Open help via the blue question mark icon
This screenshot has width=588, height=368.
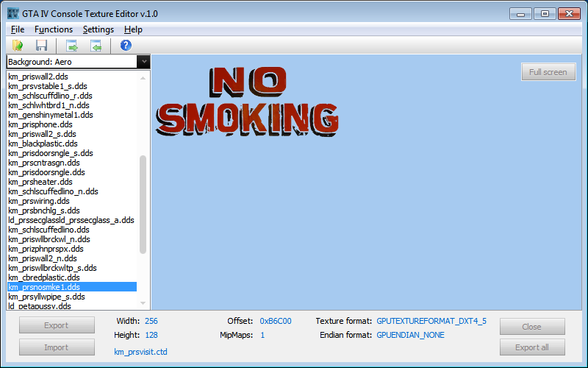coord(126,46)
